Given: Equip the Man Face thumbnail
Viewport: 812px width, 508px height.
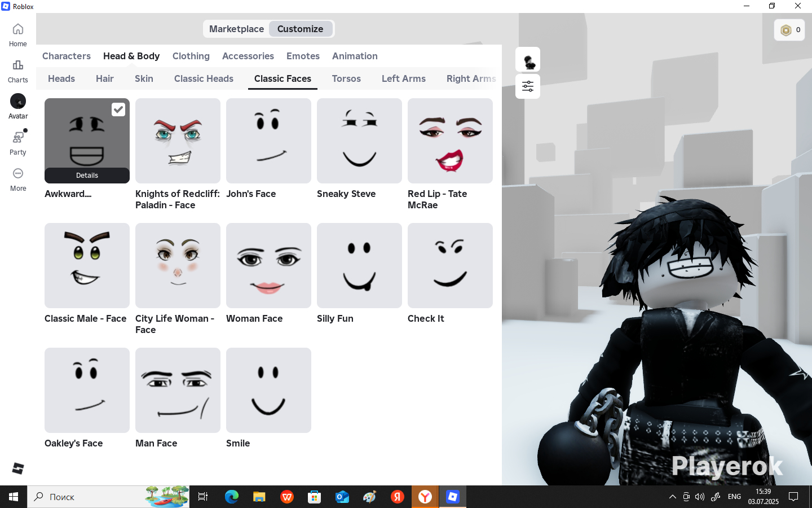Looking at the screenshot, I should click(178, 390).
